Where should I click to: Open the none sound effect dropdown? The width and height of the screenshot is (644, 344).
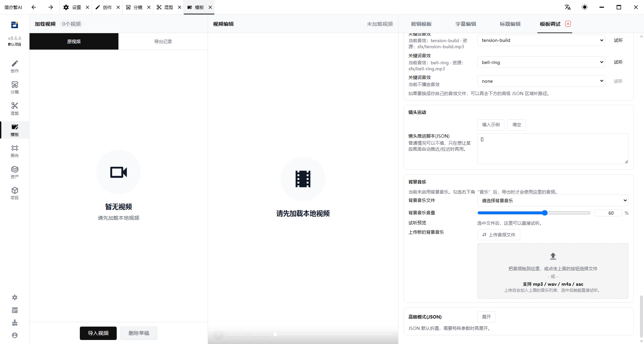pyautogui.click(x=541, y=81)
